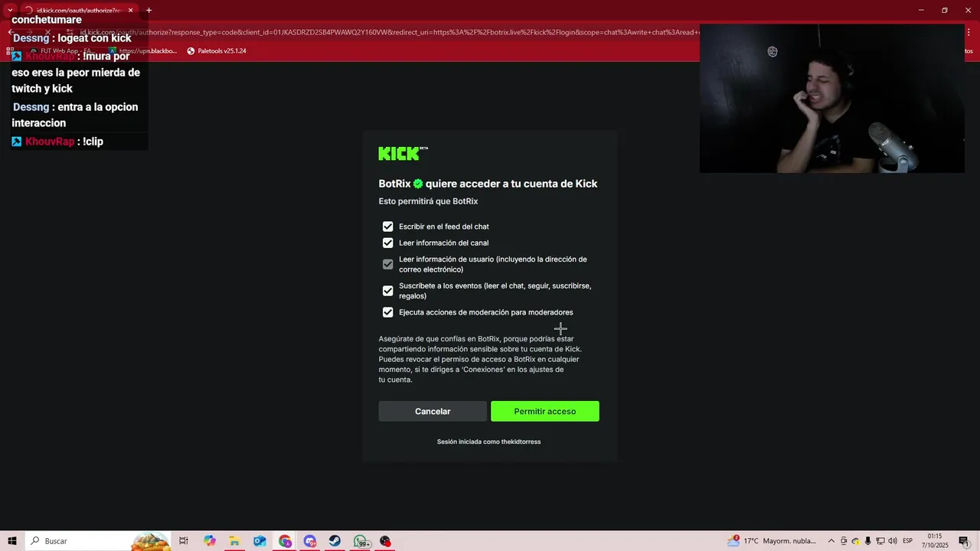Click 'Dessng : entra a la opcion interaccion' message
Viewport: 980px width, 551px height.
75,115
